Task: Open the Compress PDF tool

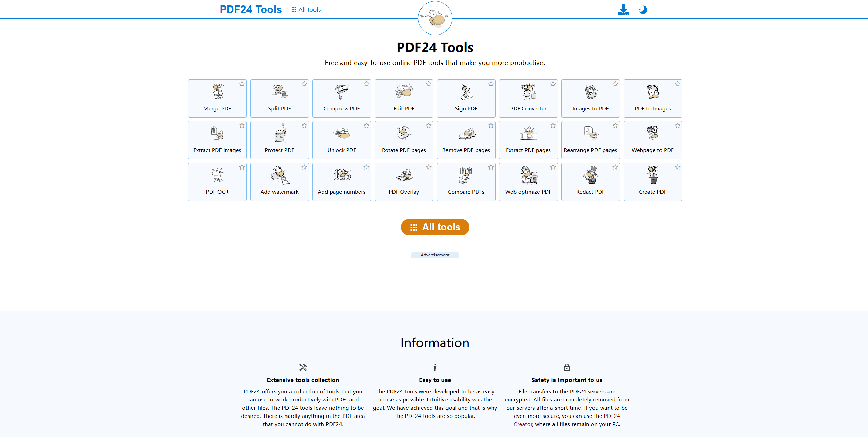Action: [x=342, y=98]
